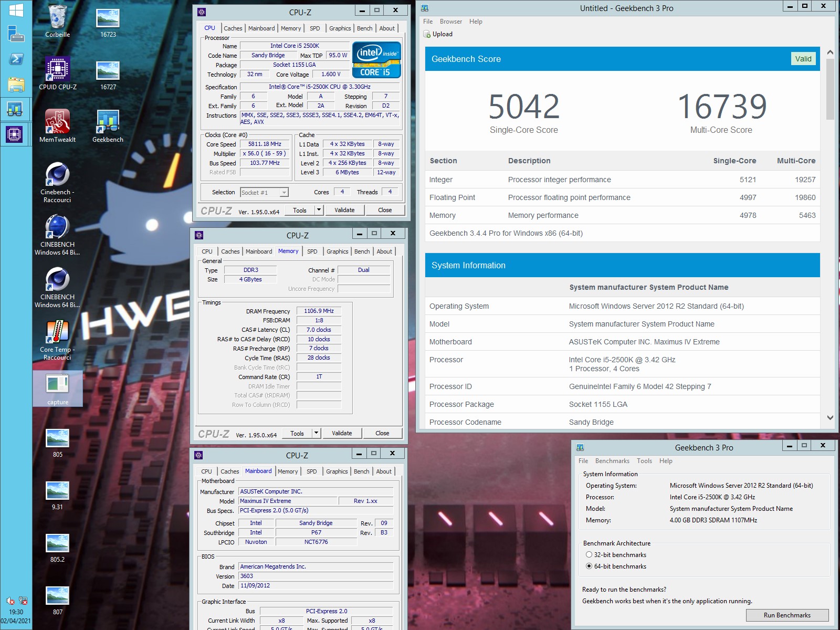
Task: Open the File menu in Geekbench results window
Action: [x=428, y=22]
